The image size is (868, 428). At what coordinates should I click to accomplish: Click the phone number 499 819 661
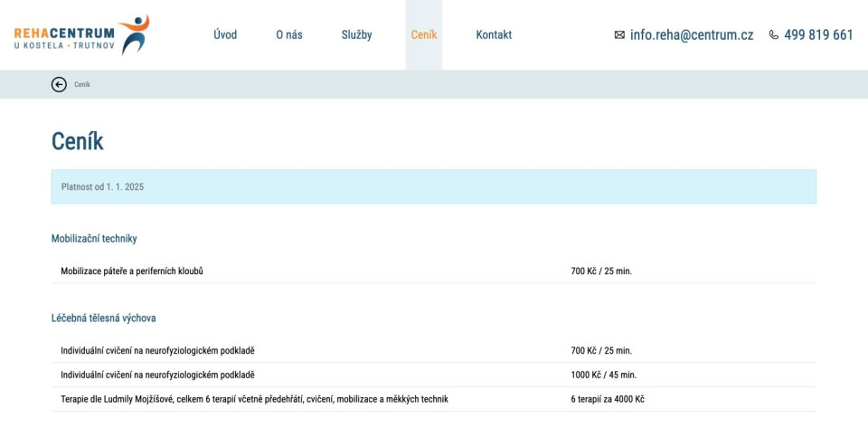tap(819, 35)
